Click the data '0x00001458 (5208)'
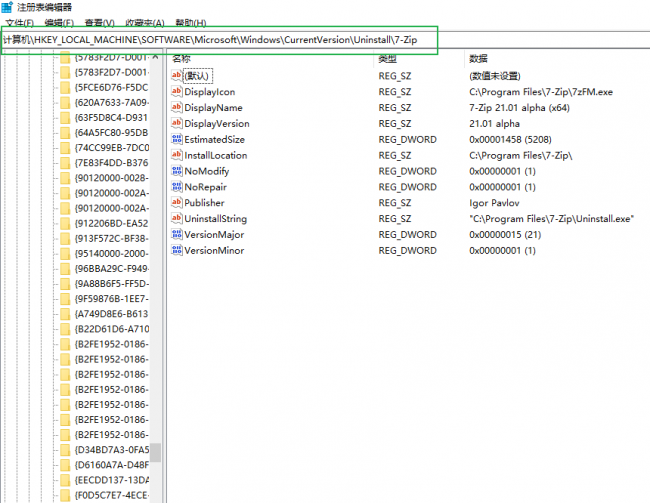Viewport: 650px width, 503px height. click(510, 139)
